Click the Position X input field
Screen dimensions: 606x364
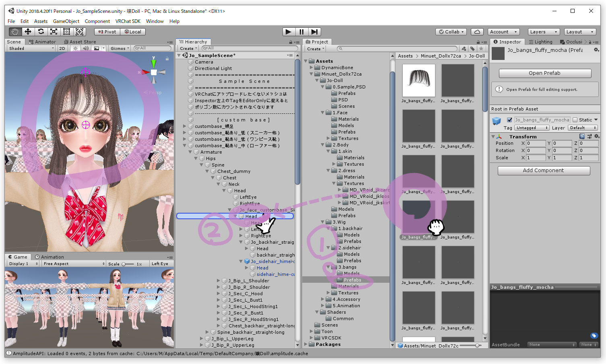pos(536,143)
